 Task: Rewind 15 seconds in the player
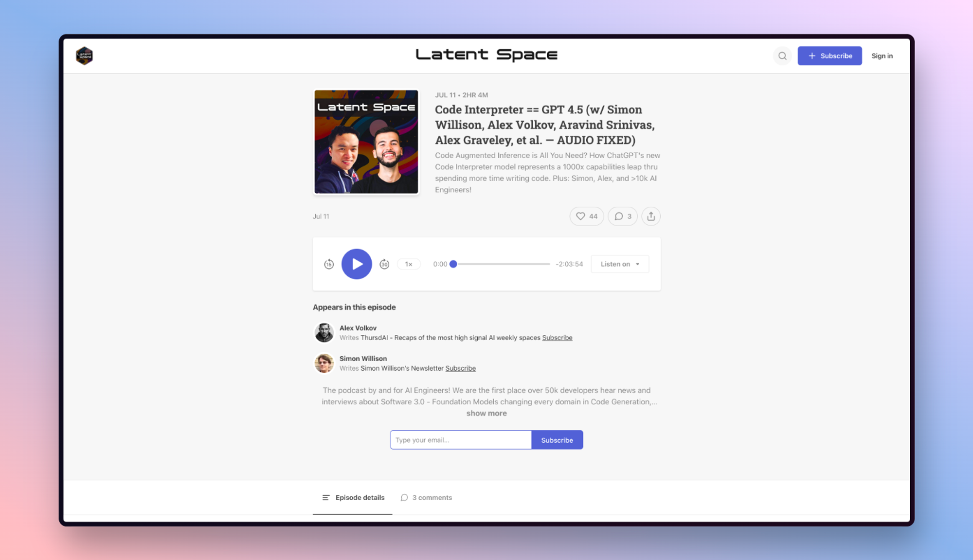329,264
